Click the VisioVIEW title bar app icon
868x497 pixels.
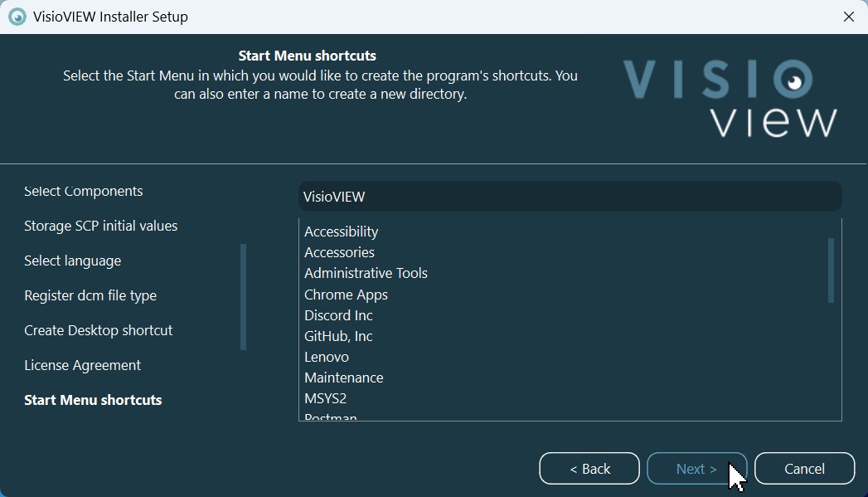17,17
